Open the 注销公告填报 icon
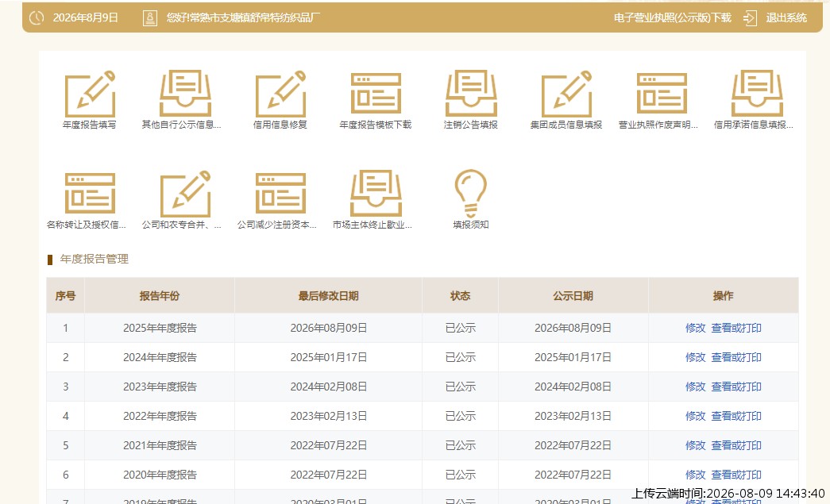This screenshot has width=830, height=504. pyautogui.click(x=471, y=94)
